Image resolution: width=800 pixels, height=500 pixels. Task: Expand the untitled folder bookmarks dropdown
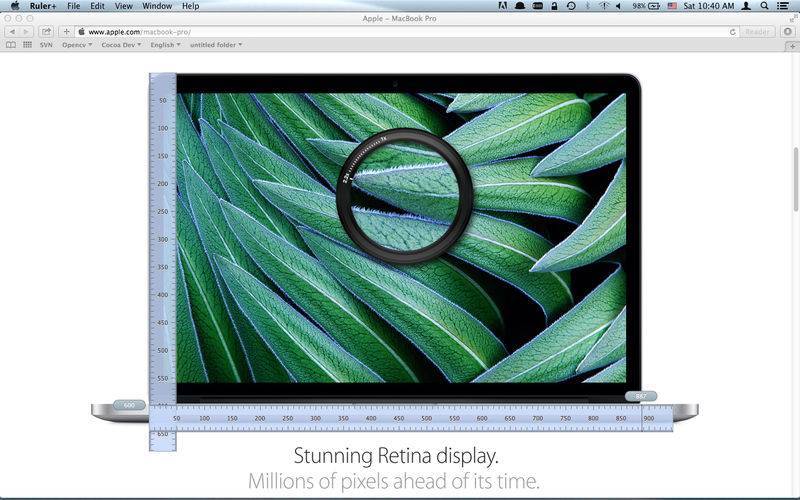point(216,45)
